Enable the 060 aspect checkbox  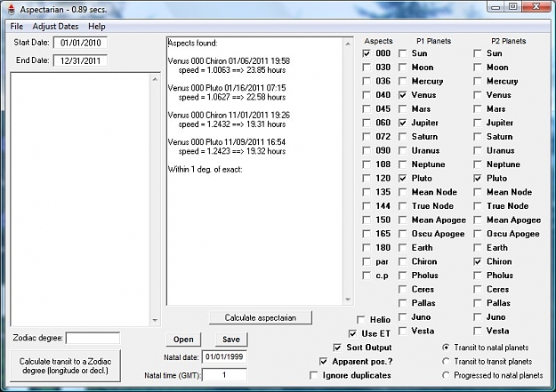coord(367,123)
